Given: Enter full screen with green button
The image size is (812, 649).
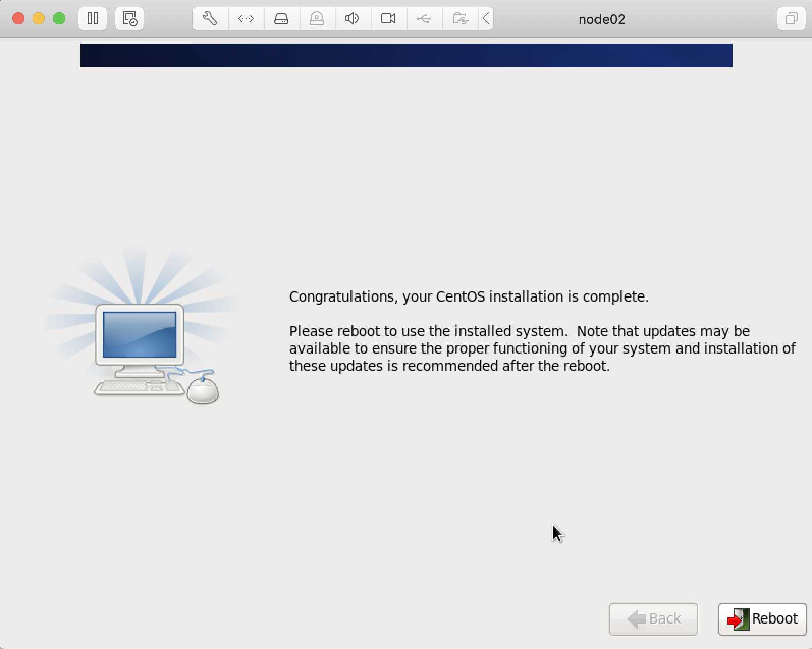Looking at the screenshot, I should (x=59, y=19).
